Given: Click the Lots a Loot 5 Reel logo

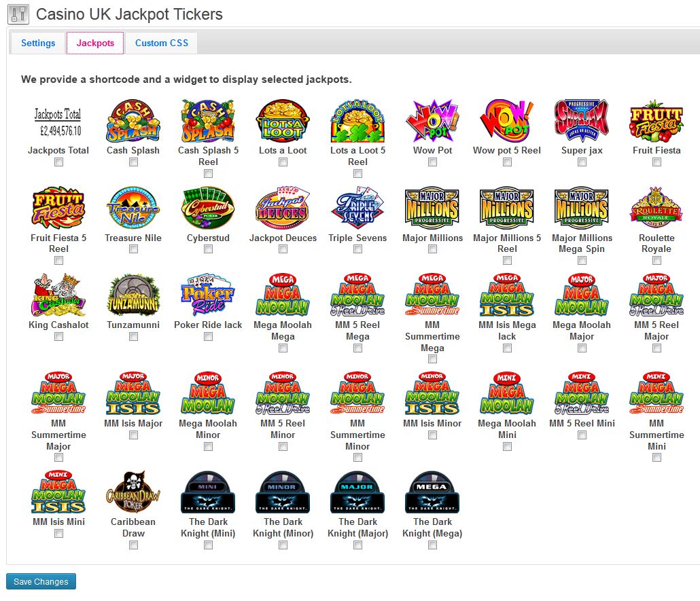Looking at the screenshot, I should click(x=357, y=120).
